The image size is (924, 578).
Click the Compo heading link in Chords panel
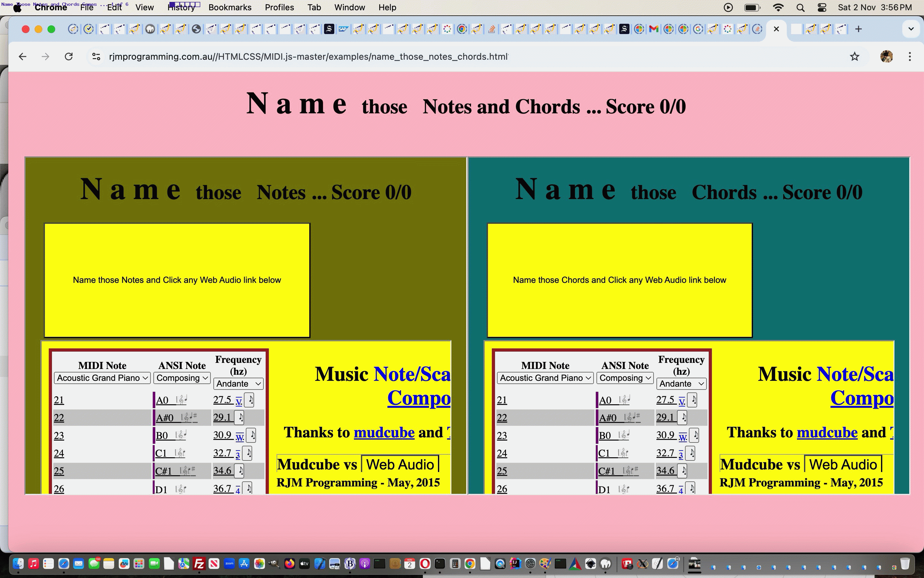862,398
